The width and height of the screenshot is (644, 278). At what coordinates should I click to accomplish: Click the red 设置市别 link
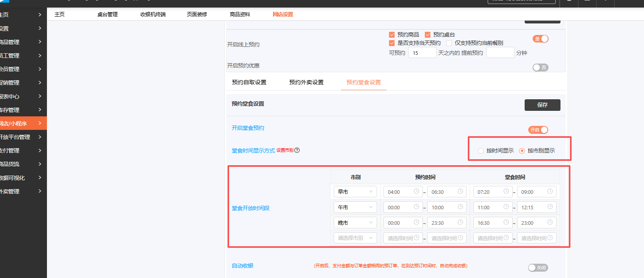click(285, 150)
